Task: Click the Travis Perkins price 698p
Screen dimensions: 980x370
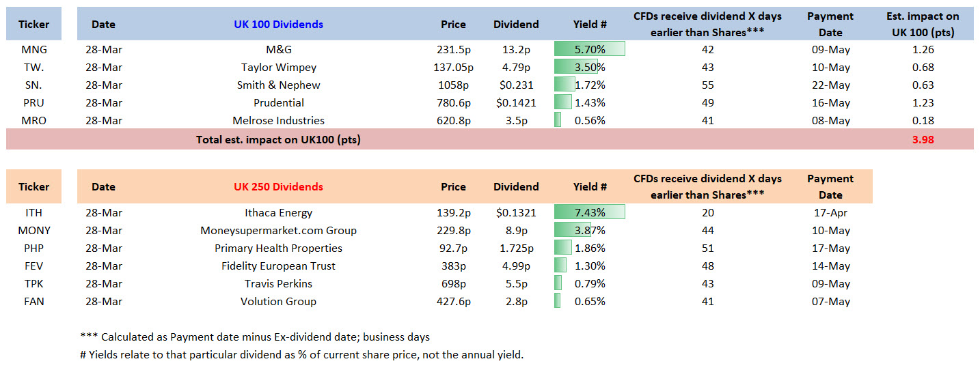Action: point(453,283)
